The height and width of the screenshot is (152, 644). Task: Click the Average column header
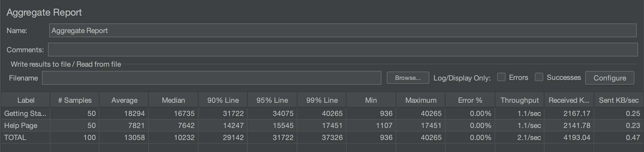[124, 100]
